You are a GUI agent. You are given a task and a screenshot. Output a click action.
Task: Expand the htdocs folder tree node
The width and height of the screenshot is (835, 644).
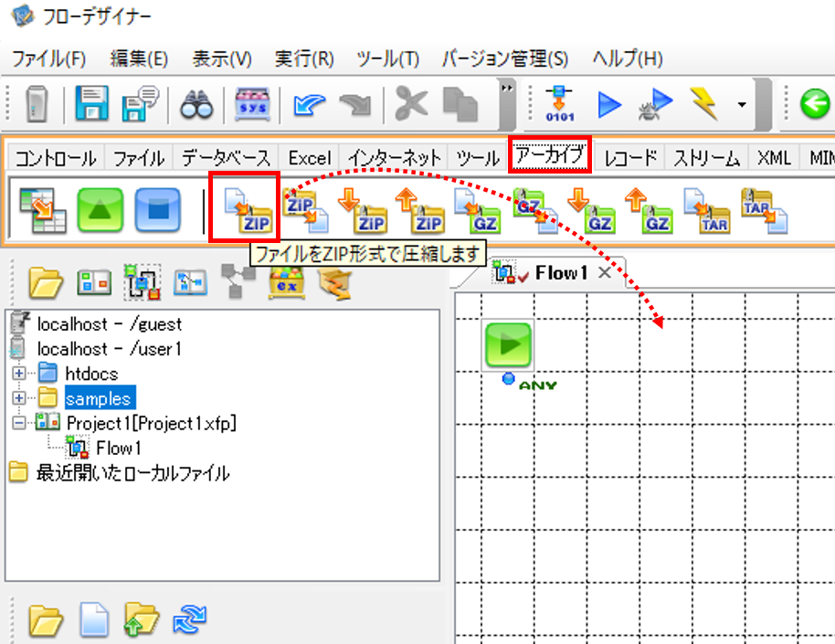click(x=18, y=374)
